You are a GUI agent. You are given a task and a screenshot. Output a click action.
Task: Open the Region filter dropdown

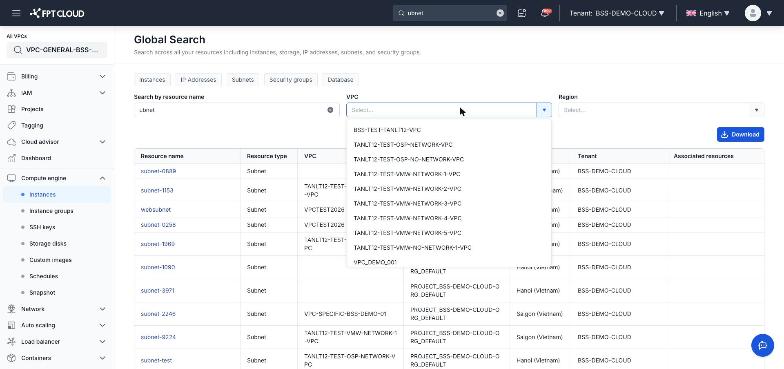click(x=661, y=110)
